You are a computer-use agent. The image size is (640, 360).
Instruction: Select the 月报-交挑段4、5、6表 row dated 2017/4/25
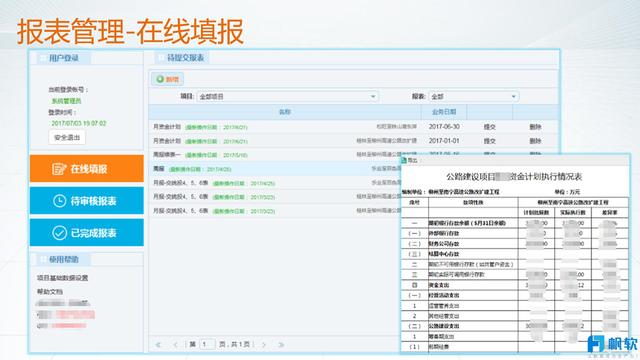click(275, 183)
